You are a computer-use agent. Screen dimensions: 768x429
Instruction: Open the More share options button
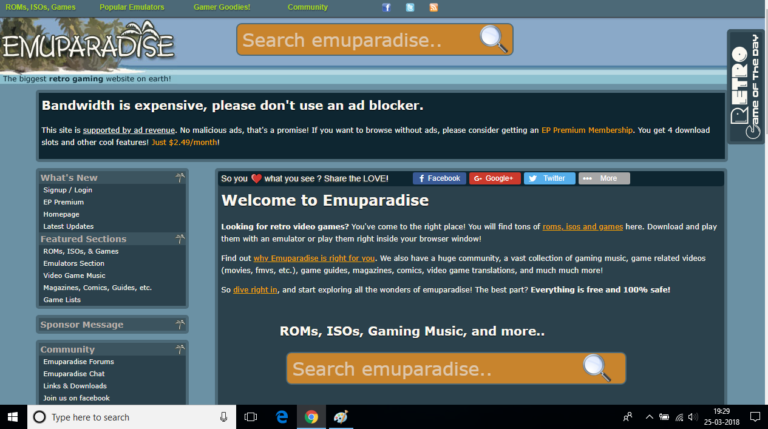[x=604, y=178]
